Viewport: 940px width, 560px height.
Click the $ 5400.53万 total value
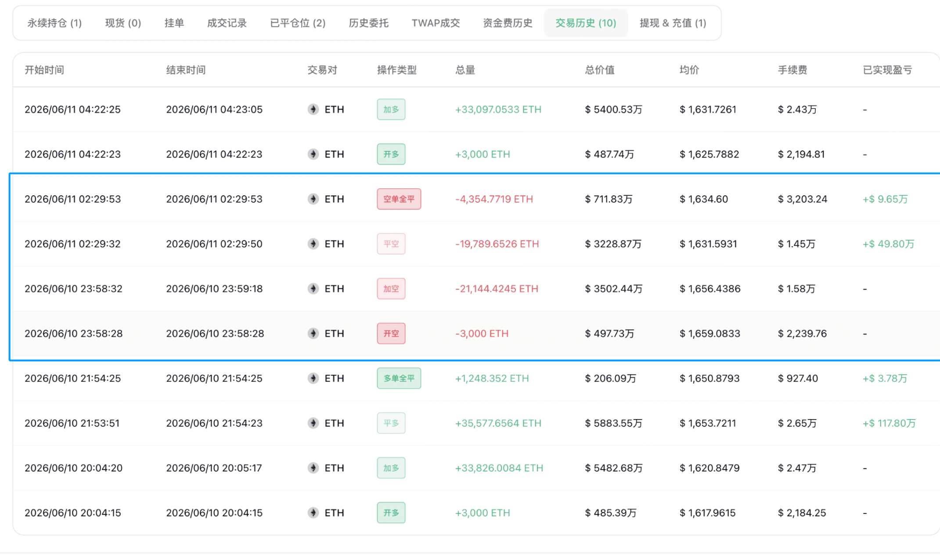pos(613,109)
